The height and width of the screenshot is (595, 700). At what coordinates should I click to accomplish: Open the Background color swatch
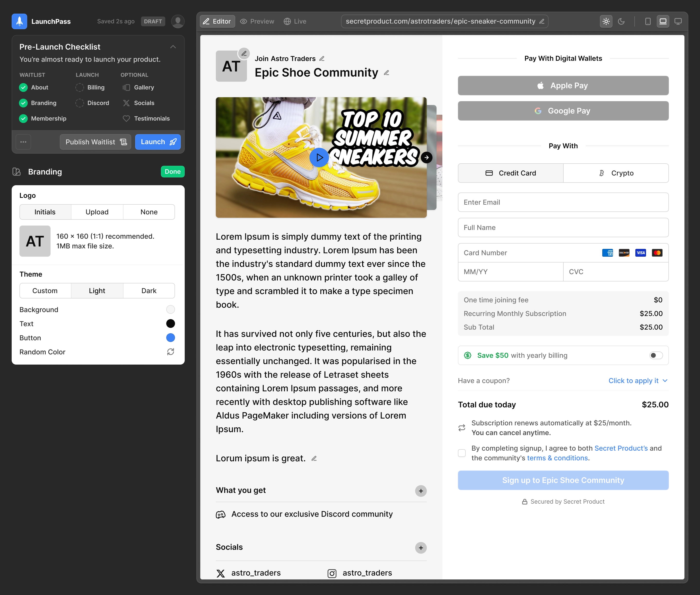(171, 310)
